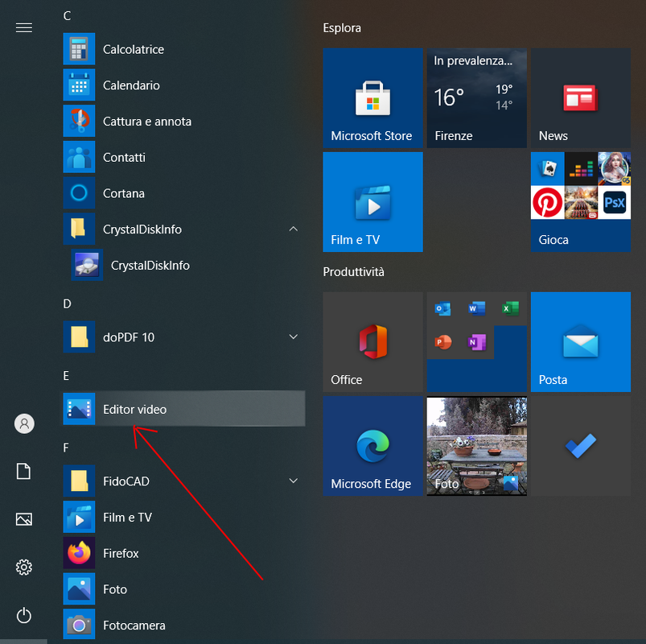This screenshot has height=644, width=646.
Task: Open PowerPoint in the Office folder tile
Action: (443, 342)
